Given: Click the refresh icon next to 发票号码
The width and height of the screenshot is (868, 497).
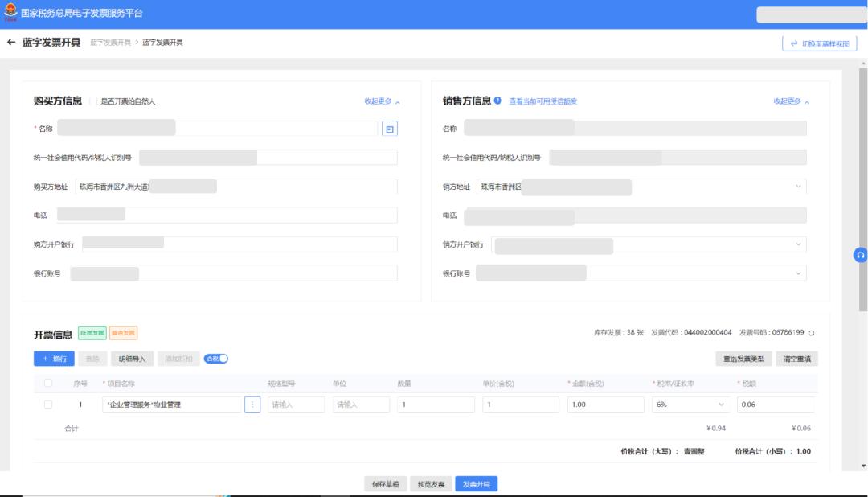Looking at the screenshot, I should tap(813, 333).
